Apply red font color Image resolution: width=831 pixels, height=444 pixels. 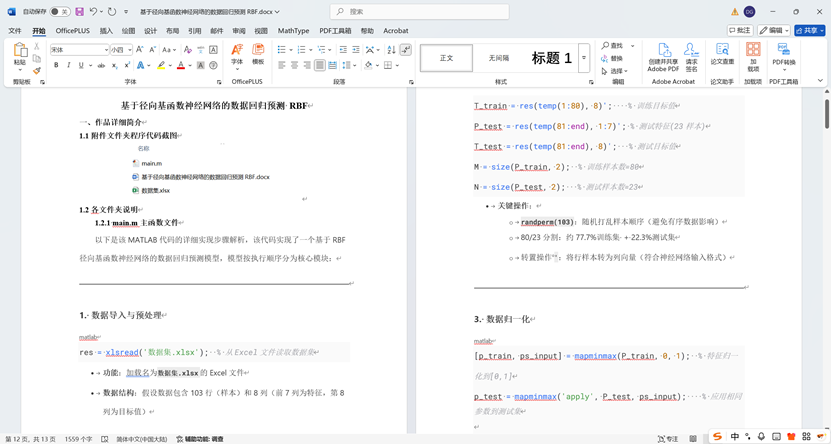tap(181, 65)
